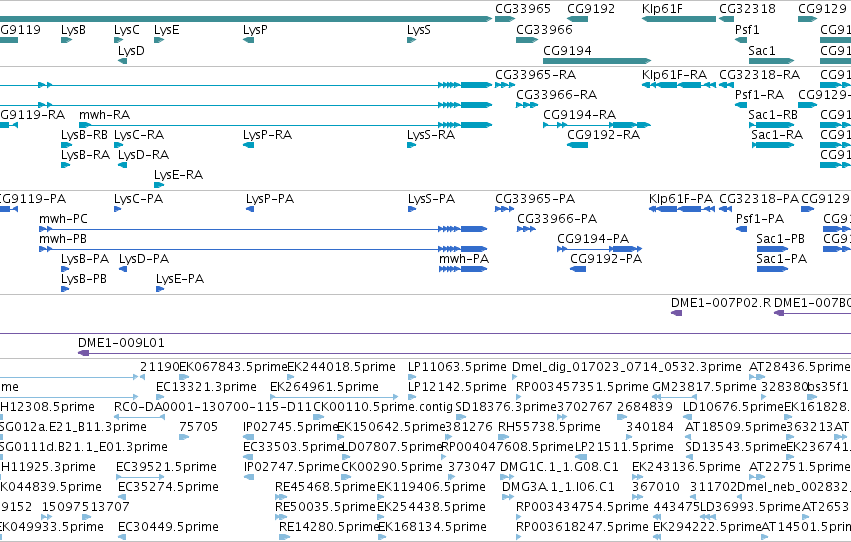Click the Sac1-PA protein label

point(781,259)
